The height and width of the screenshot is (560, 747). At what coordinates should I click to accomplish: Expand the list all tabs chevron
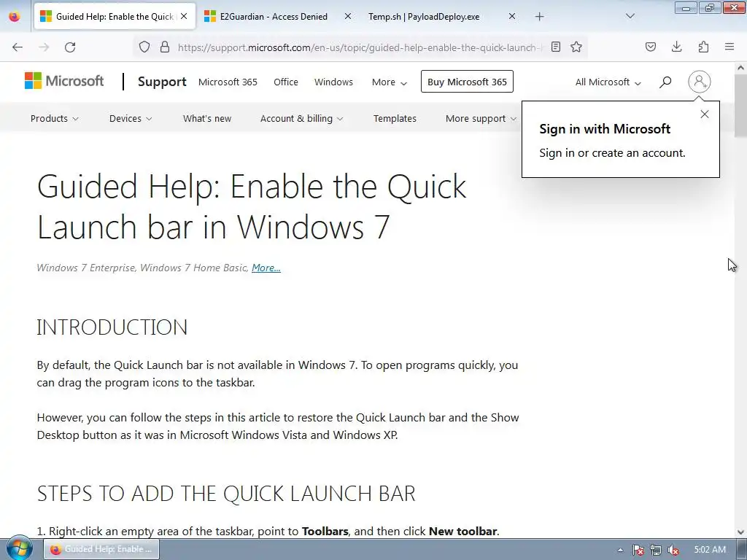(x=630, y=16)
